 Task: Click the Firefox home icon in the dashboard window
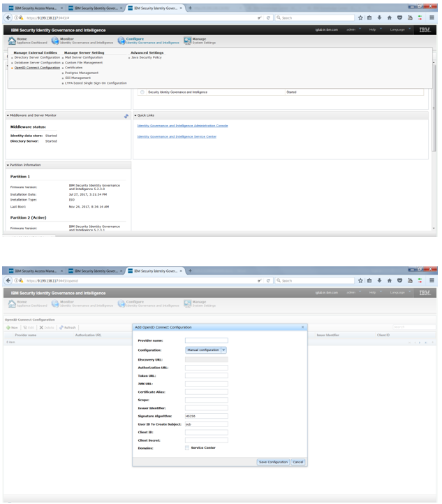(x=390, y=17)
